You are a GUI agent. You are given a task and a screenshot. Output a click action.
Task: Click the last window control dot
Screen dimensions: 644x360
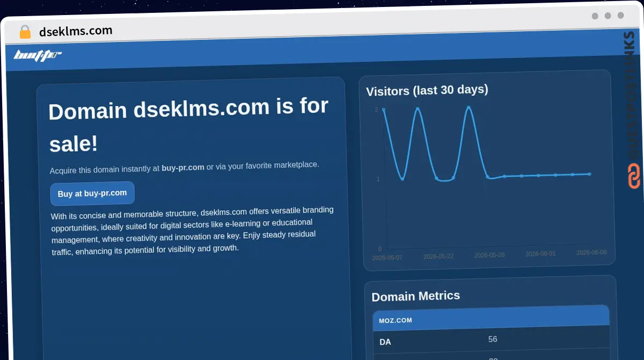(620, 16)
